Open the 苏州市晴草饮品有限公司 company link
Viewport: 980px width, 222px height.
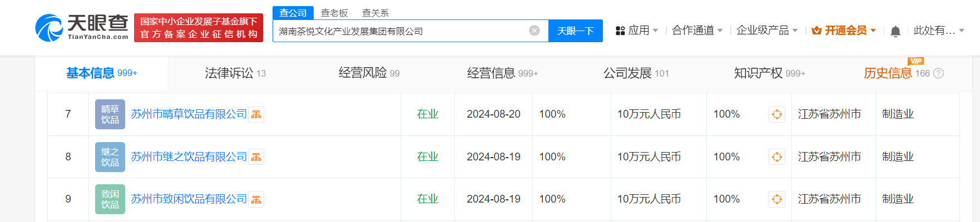click(189, 114)
